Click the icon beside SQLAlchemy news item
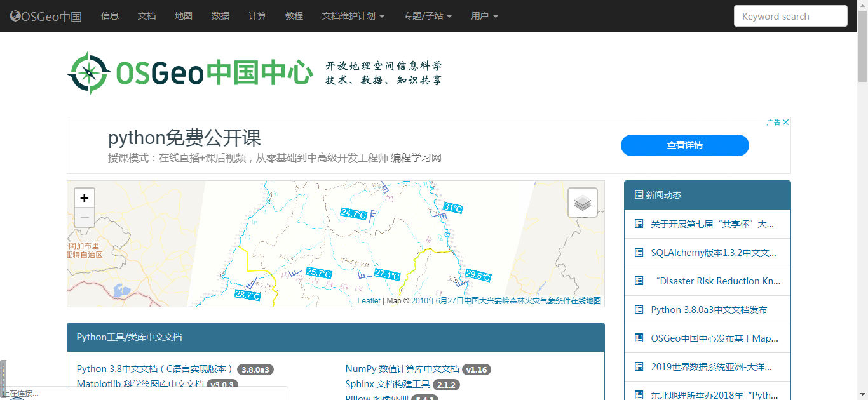Viewport: 868px width, 400px height. click(639, 252)
